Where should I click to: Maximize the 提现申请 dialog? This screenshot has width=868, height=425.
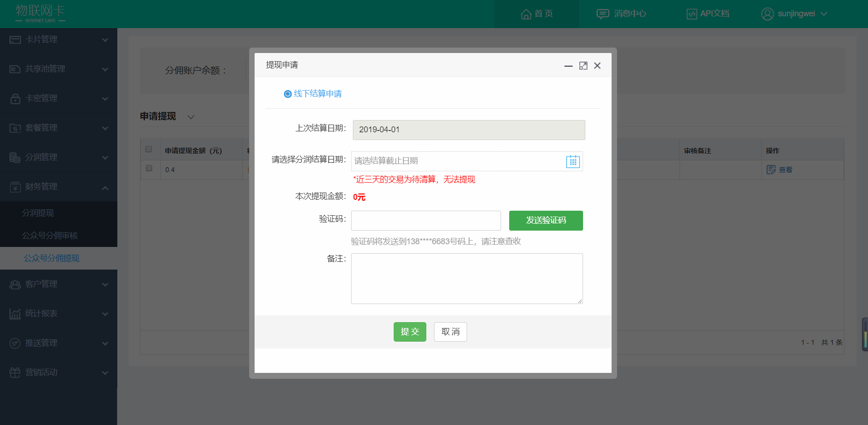pos(583,66)
